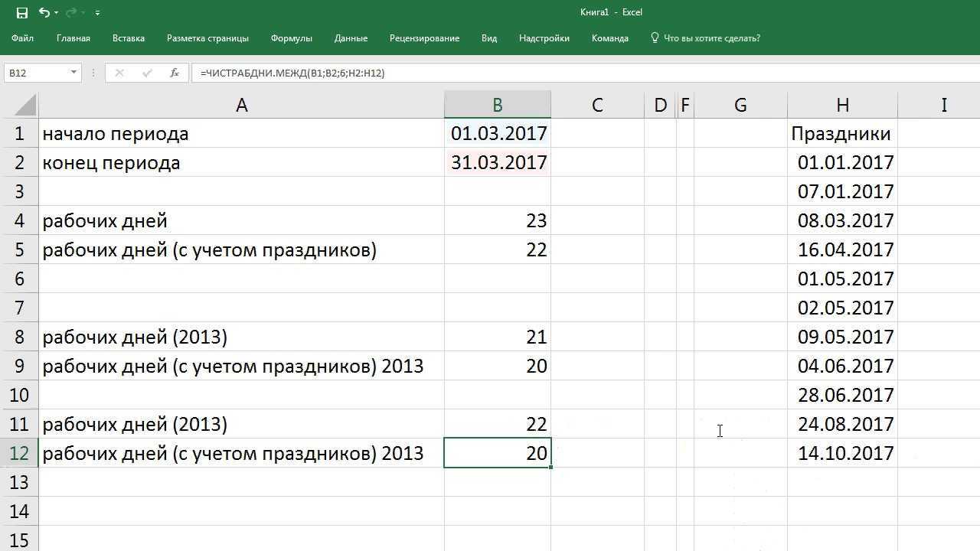Open the undo history dropdown arrow

(56, 13)
